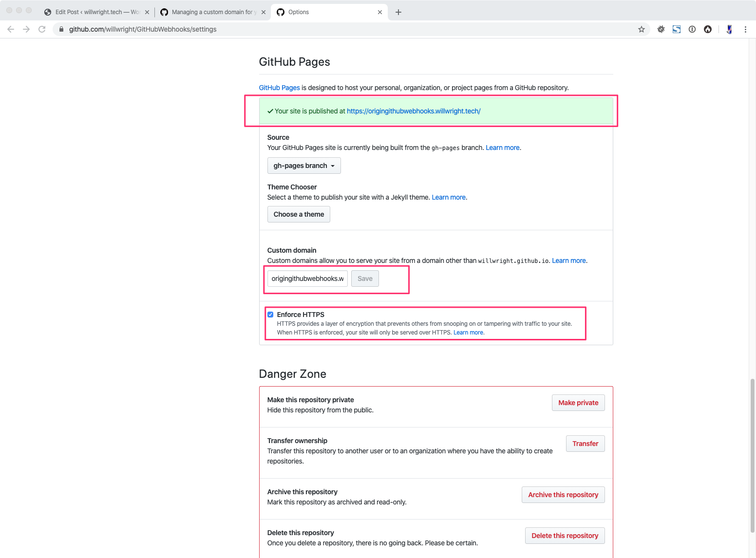The width and height of the screenshot is (756, 558).
Task: Click the 'Source' heading text
Action: point(278,137)
